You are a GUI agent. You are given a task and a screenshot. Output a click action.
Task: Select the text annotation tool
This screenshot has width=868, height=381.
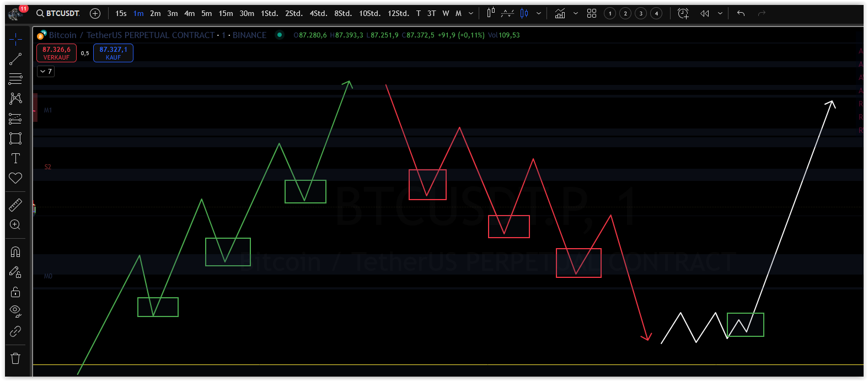pyautogui.click(x=15, y=158)
